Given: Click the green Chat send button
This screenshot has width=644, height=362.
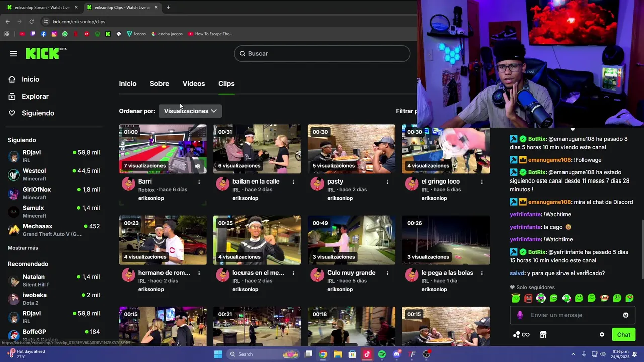Looking at the screenshot, I should pos(623,335).
